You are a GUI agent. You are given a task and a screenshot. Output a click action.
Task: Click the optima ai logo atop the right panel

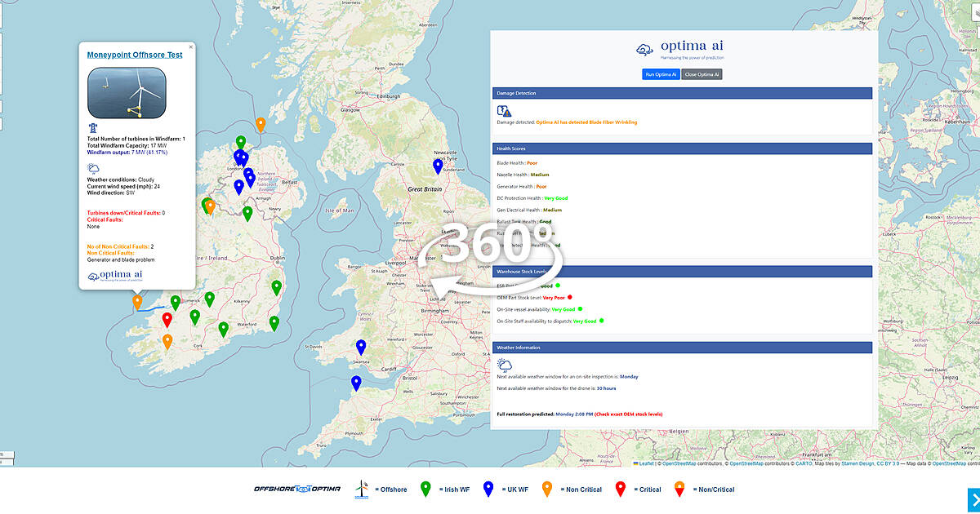click(x=680, y=48)
